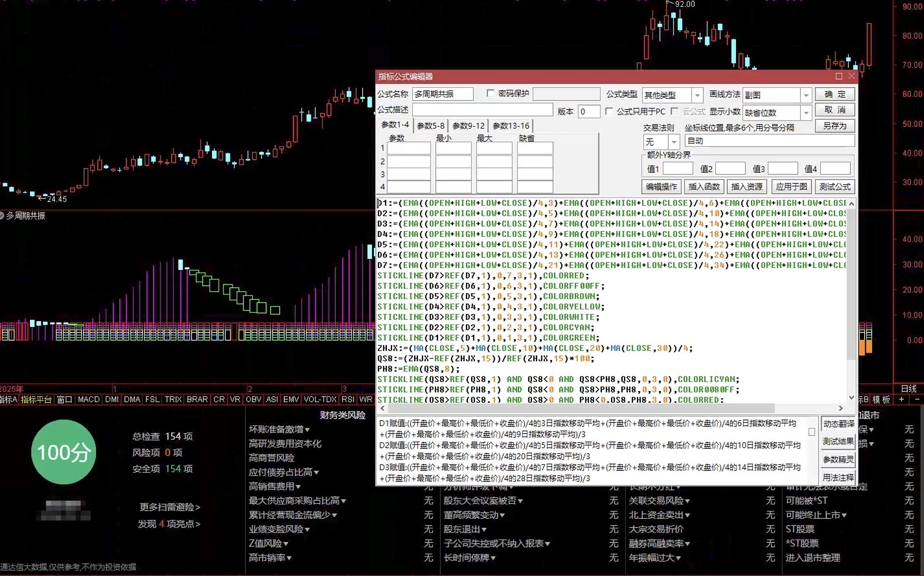The width and height of the screenshot is (924, 576).
Task: Open the 显示小数 dropdown
Action: coord(806,113)
